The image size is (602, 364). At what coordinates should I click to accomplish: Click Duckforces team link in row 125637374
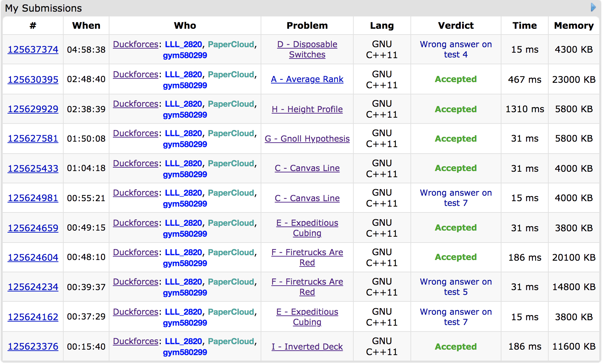(x=135, y=44)
